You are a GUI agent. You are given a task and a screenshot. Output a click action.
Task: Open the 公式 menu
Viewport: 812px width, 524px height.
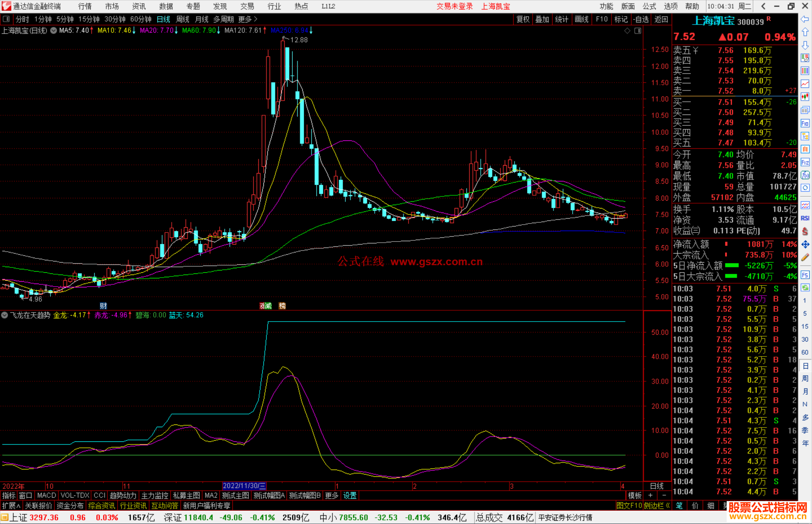pyautogui.click(x=649, y=6)
